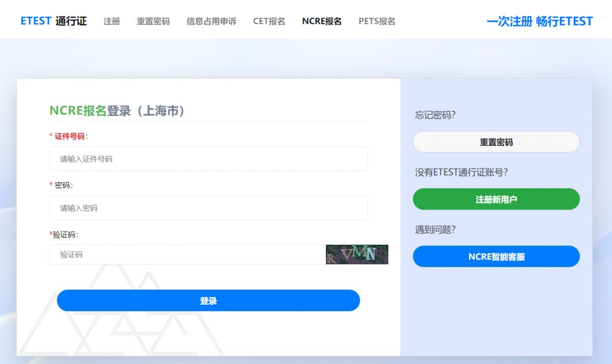
Task: Click the 遇到问题? prompt text
Action: 435,229
